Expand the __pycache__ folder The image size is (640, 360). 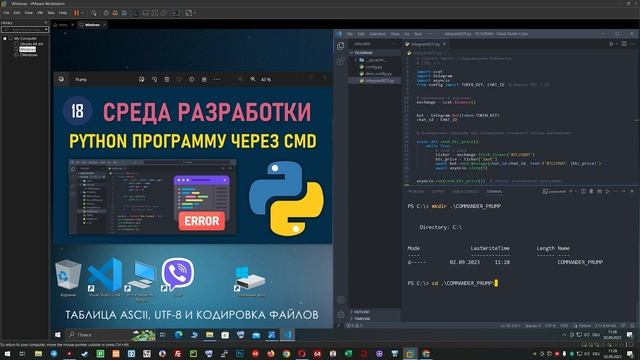point(374,60)
